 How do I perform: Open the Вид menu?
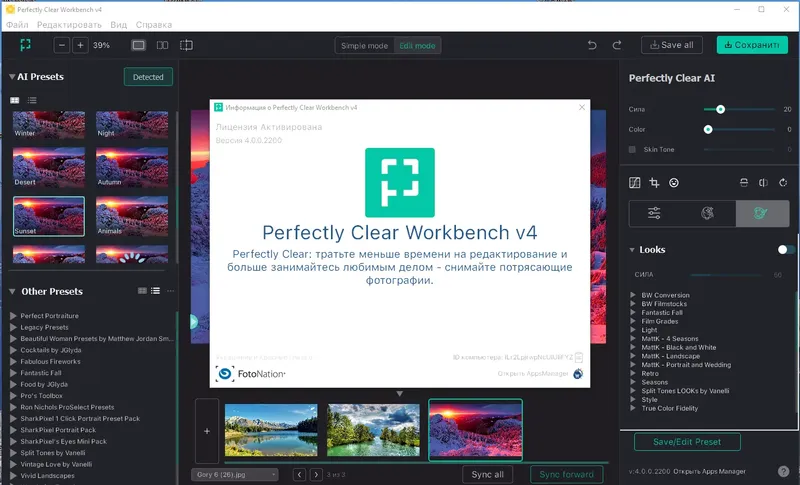118,24
